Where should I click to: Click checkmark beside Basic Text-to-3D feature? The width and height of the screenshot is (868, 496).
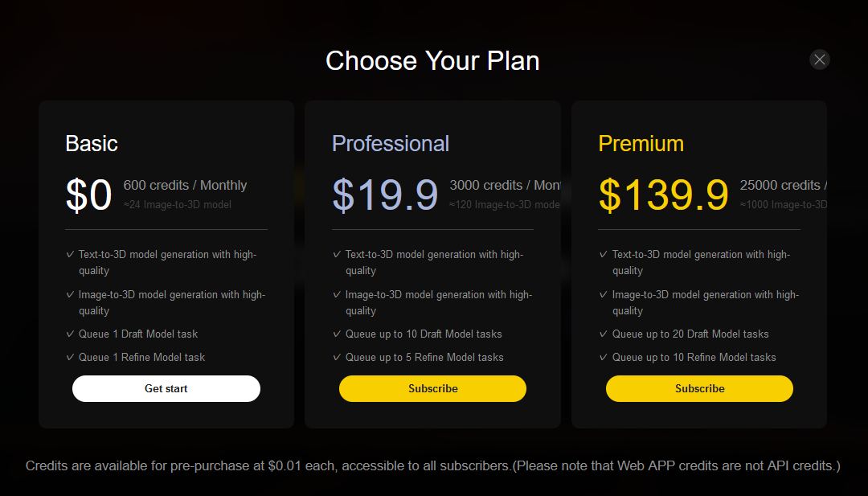(x=70, y=254)
